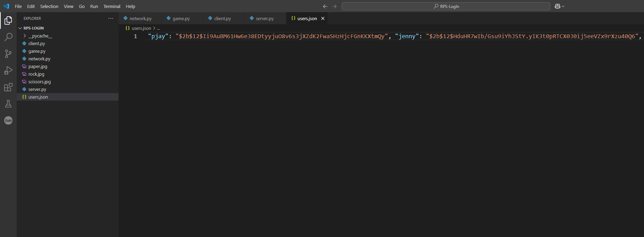Expand the __pycache__ folder
The height and width of the screenshot is (237, 644).
[x=25, y=36]
